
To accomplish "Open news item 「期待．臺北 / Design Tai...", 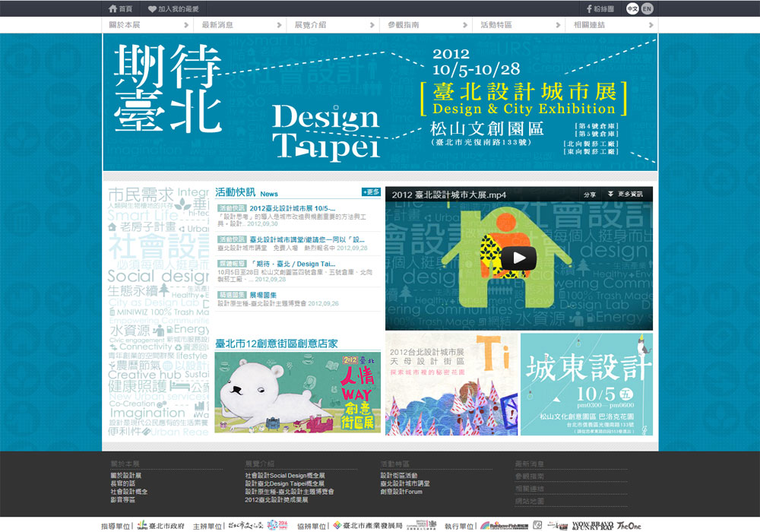I will (293, 264).
